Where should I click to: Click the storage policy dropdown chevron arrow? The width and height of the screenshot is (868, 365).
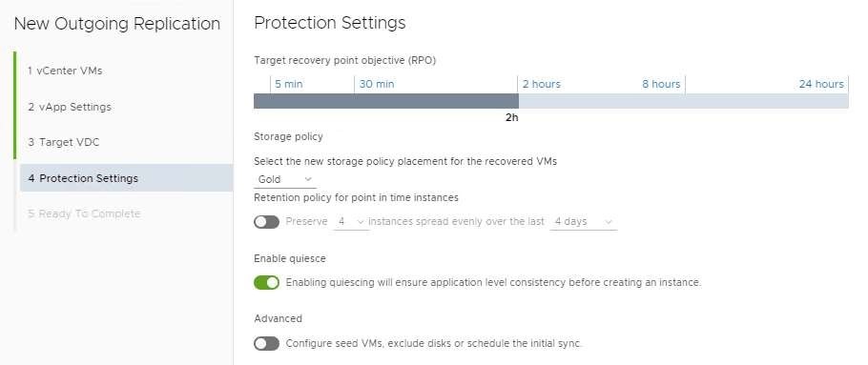(308, 179)
